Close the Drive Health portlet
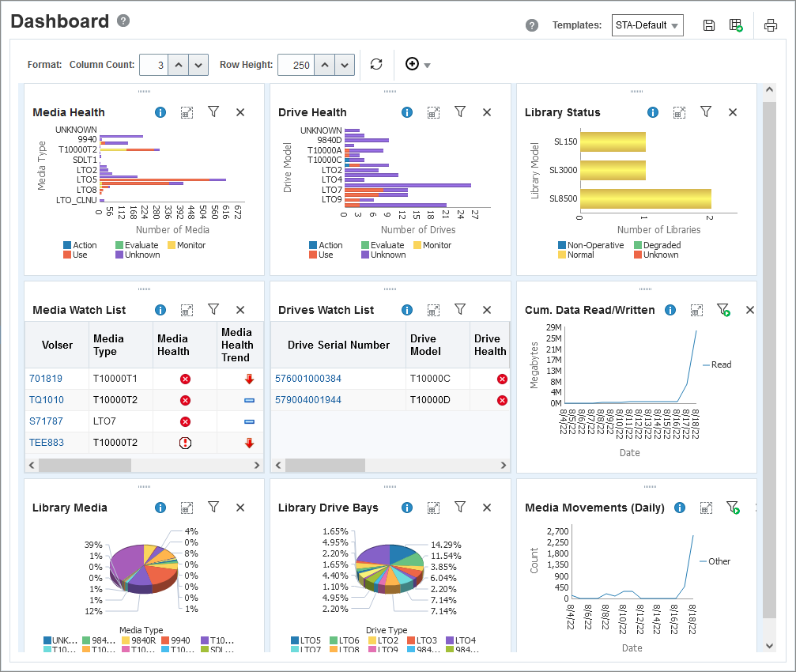 point(487,112)
